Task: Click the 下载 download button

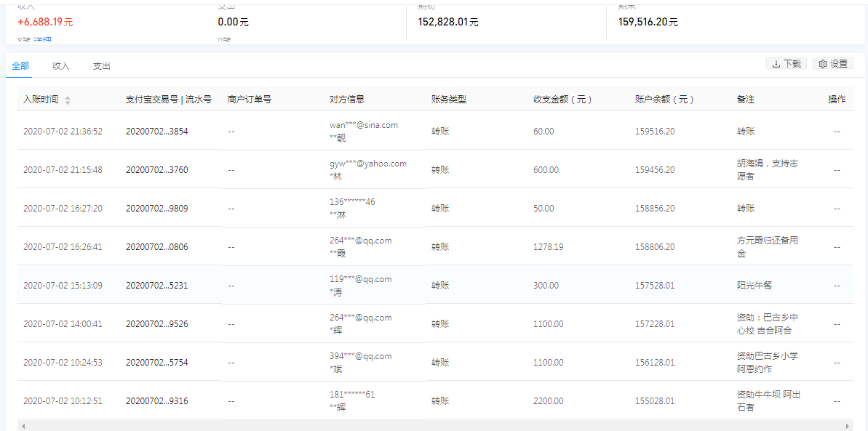Action: (x=787, y=64)
